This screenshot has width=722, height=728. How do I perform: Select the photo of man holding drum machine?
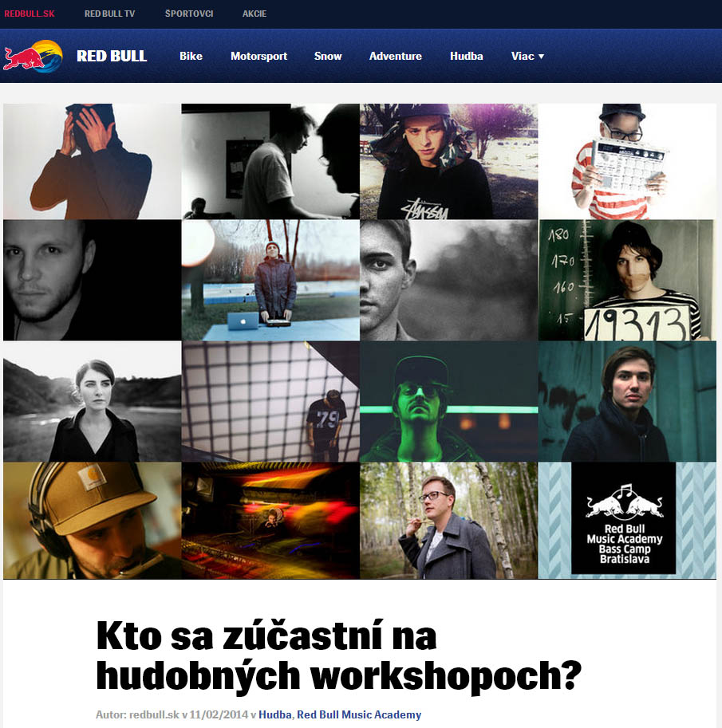[627, 162]
